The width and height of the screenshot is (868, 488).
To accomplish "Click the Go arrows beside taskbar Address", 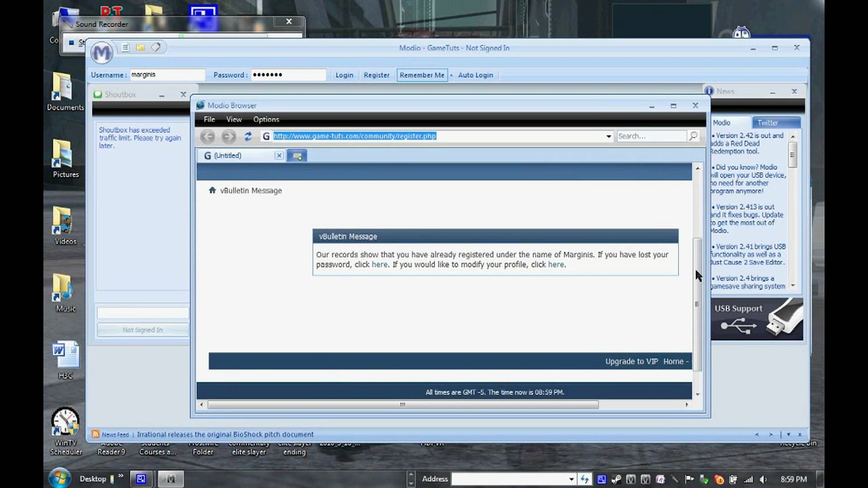I will (584, 479).
